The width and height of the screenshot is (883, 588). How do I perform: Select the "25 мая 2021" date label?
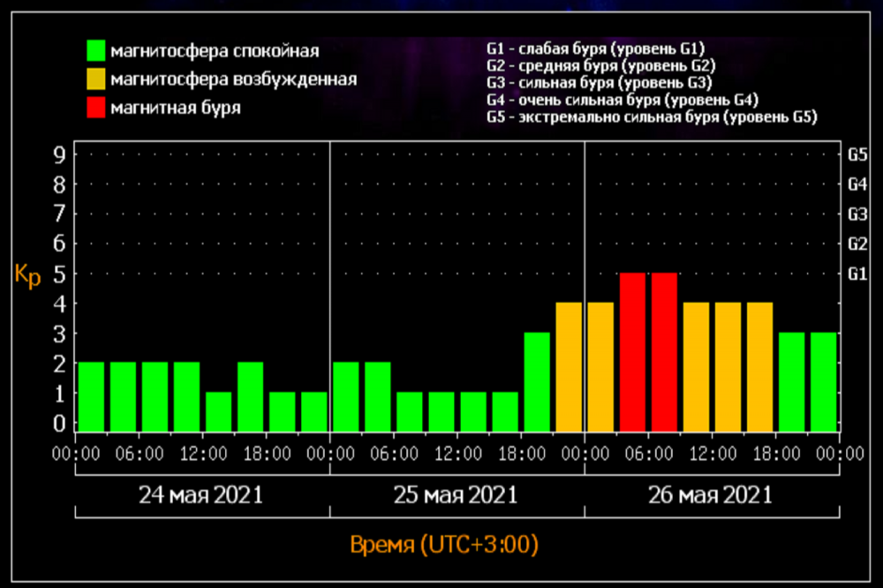coord(456,494)
